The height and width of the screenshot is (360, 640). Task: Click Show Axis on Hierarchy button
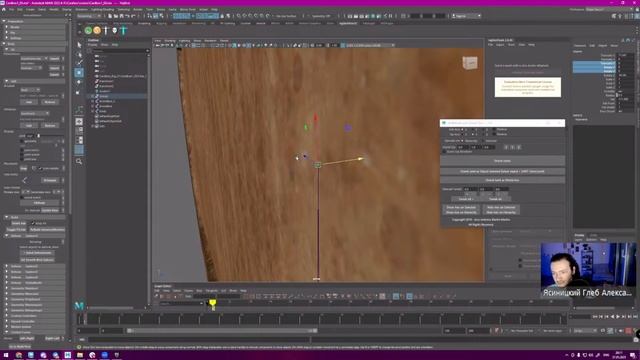tap(461, 212)
